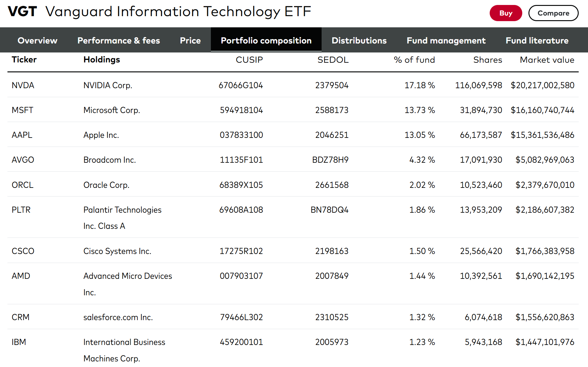Viewport: 588px width, 367px height.
Task: Click the Broadcom Inc. holding name
Action: [109, 160]
